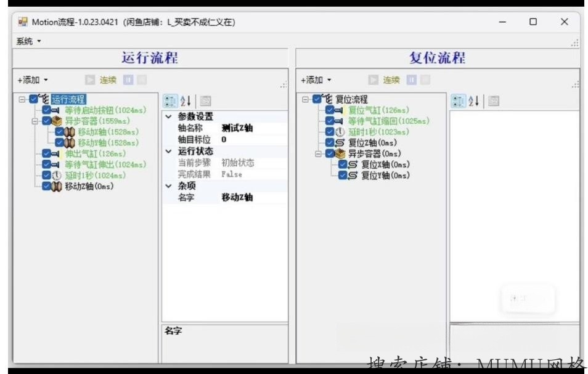This screenshot has width=588, height=374.
Task: Collapse the 杂项 category
Action: [x=169, y=186]
